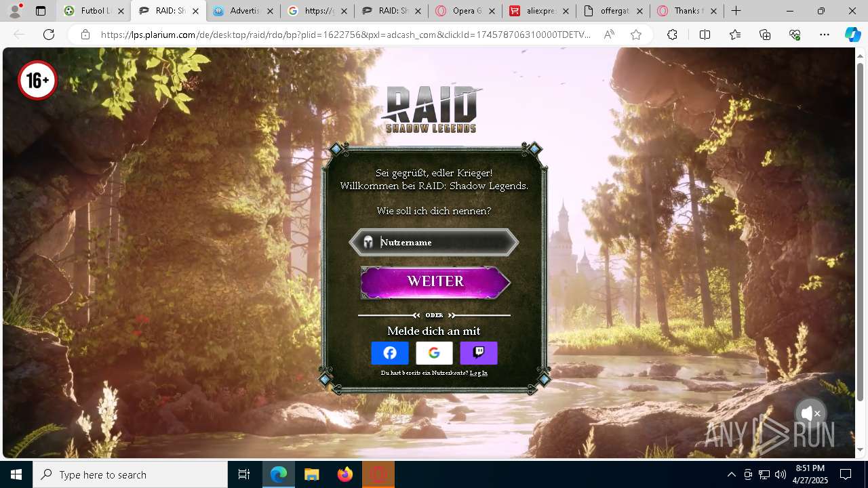Switch to the Futbol tab
The image size is (868, 488).
click(x=87, y=11)
